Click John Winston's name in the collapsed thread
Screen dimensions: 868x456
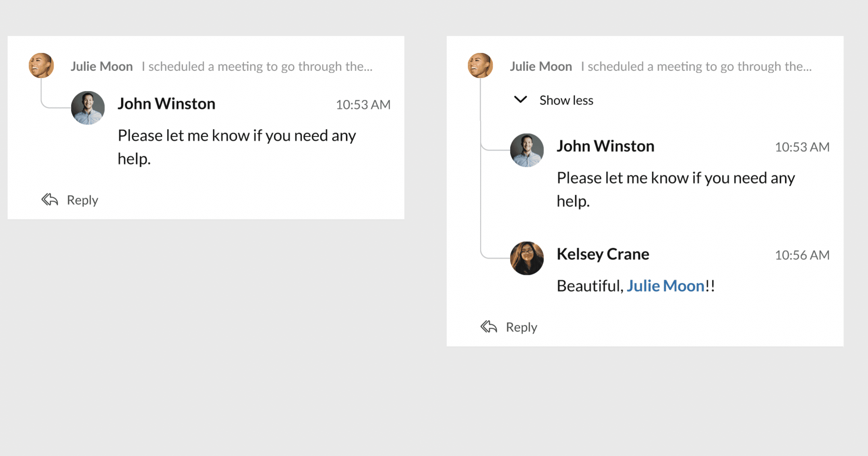point(166,104)
